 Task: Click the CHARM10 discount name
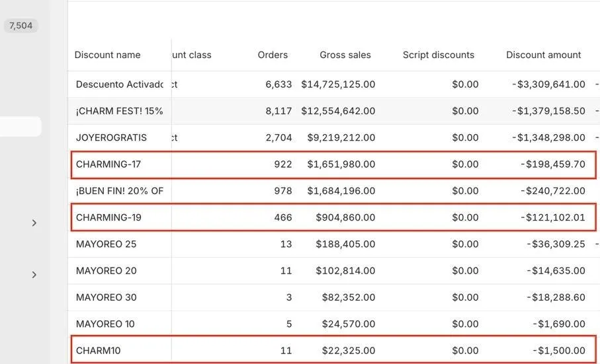pos(99,350)
